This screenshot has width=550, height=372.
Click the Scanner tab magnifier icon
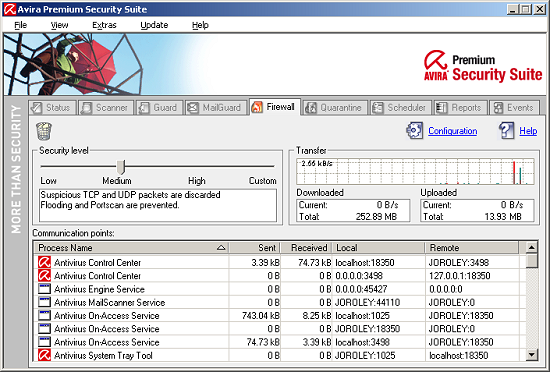(x=86, y=108)
